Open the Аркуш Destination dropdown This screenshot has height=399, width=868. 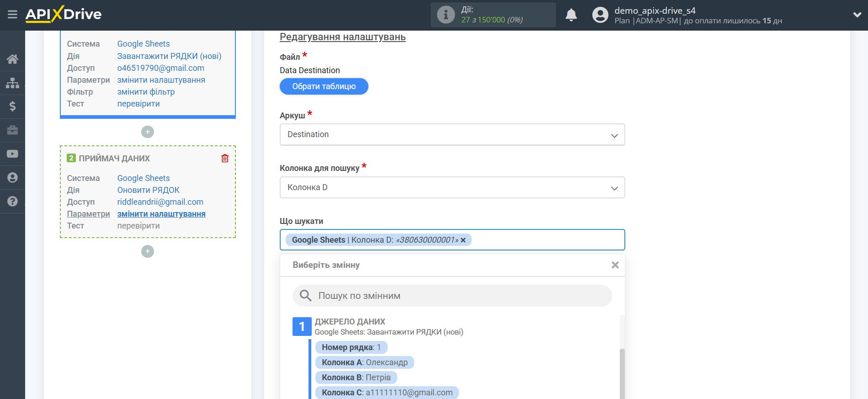click(452, 134)
